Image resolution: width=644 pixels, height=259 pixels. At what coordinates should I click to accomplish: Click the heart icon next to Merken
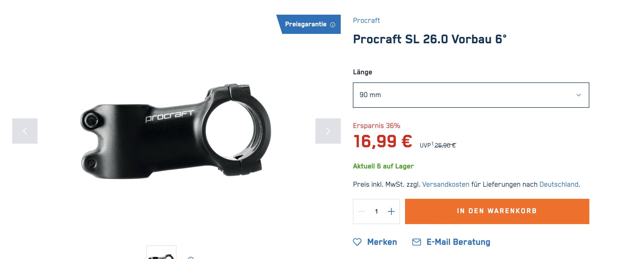point(357,242)
